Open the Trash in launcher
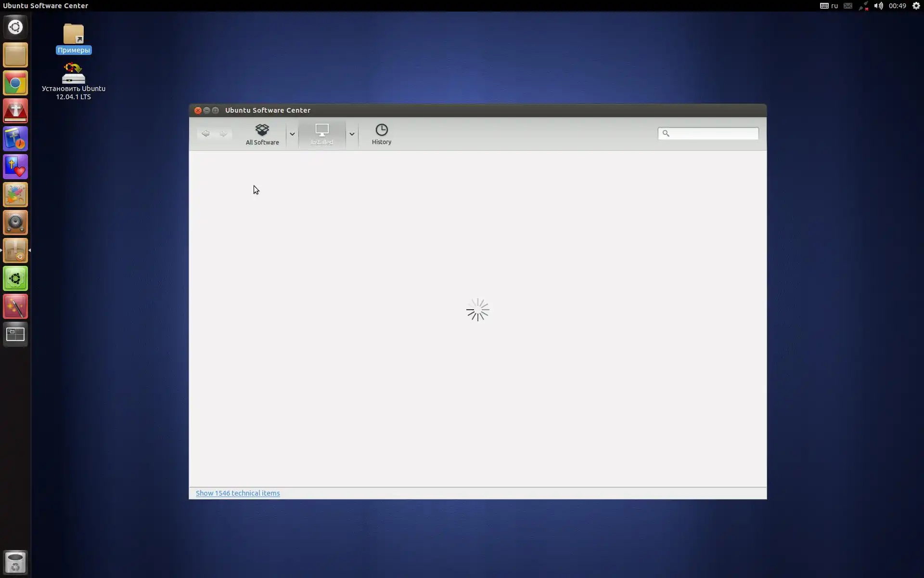924x578 pixels. coord(15,562)
